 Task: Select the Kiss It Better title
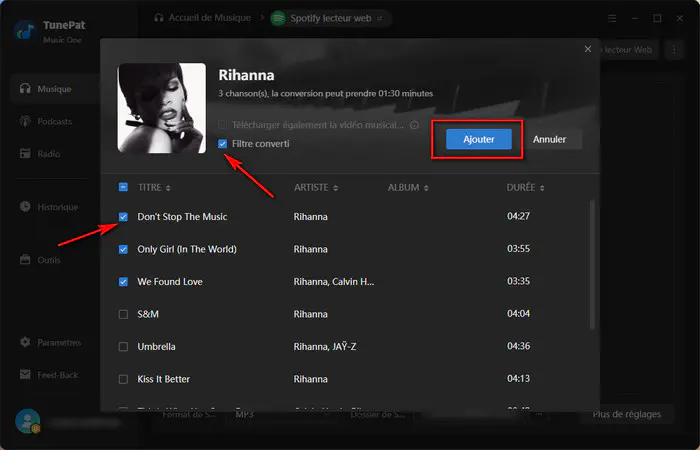coord(163,379)
